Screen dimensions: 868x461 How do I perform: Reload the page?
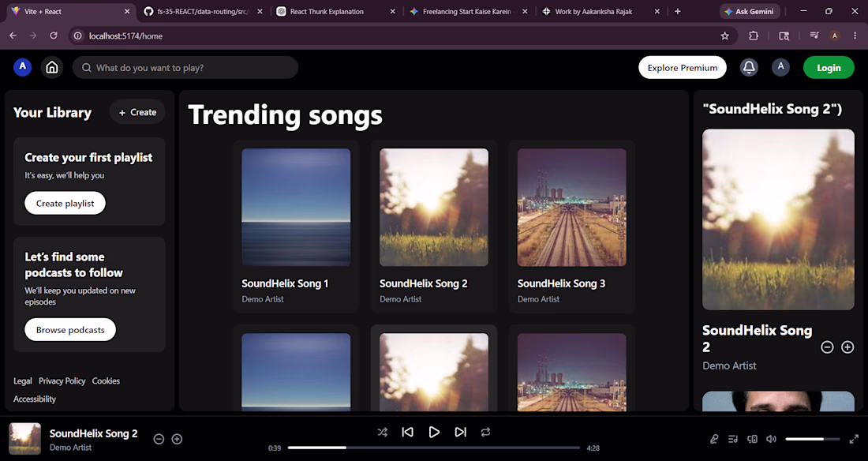click(53, 36)
